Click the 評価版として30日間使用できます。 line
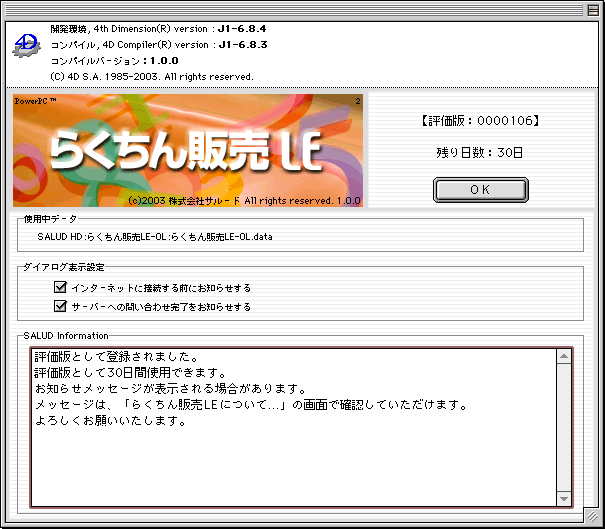Viewport: 605px width, 529px height. click(x=130, y=373)
